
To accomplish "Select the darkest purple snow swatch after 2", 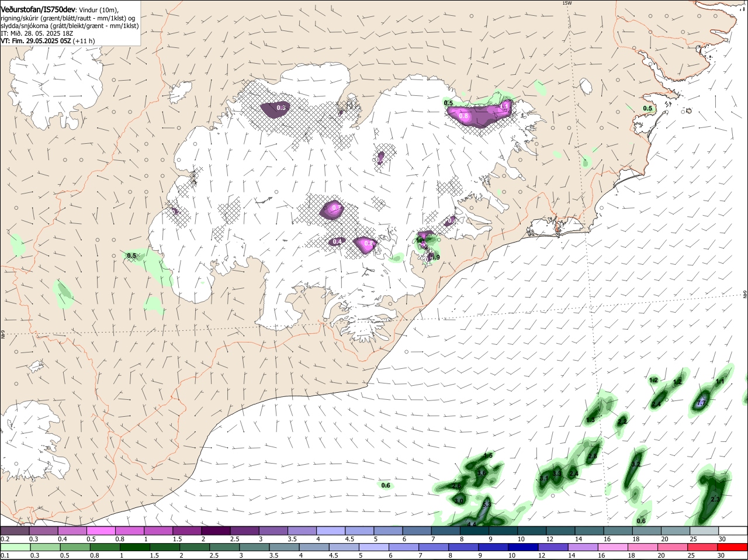I will pos(216,530).
